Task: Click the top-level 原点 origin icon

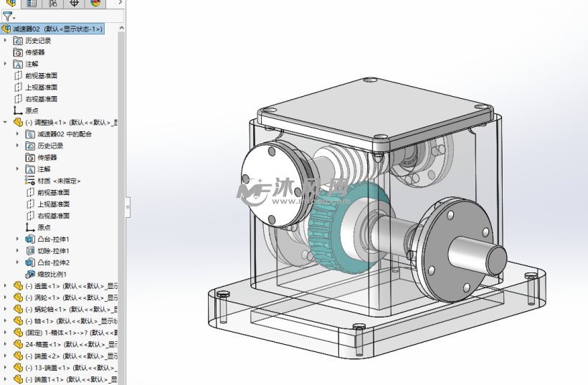Action: (18, 110)
